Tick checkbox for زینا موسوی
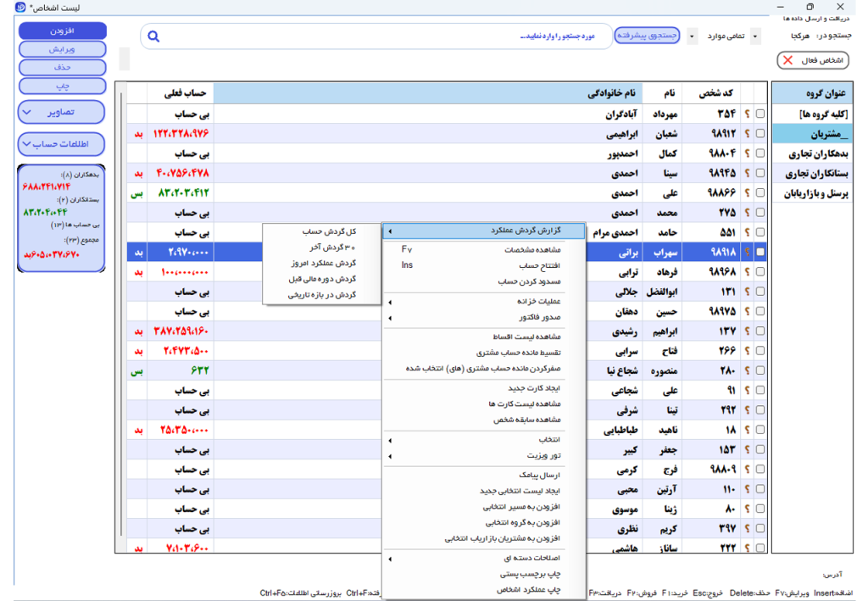The image size is (868, 601). tap(760, 509)
